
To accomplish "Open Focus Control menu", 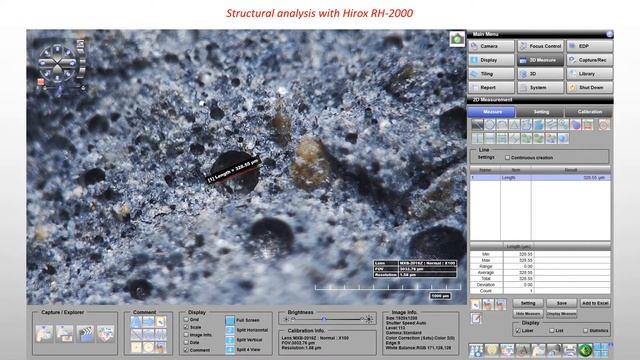I will click(x=540, y=46).
